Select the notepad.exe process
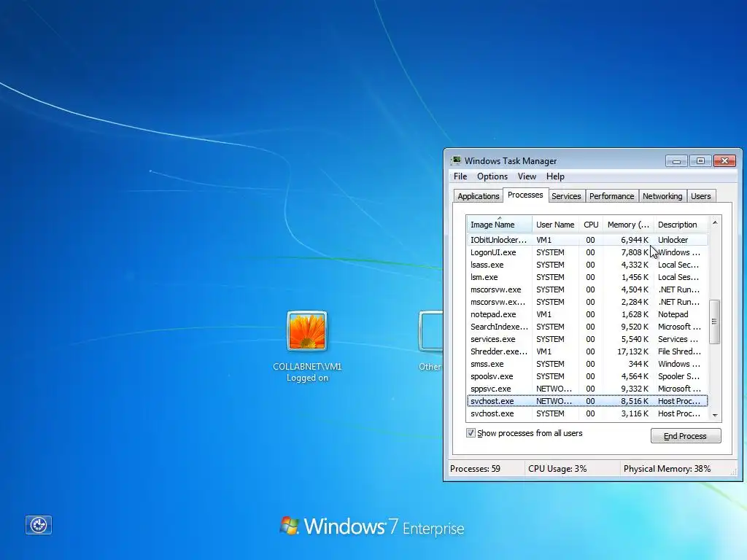This screenshot has width=747, height=560. click(x=587, y=314)
